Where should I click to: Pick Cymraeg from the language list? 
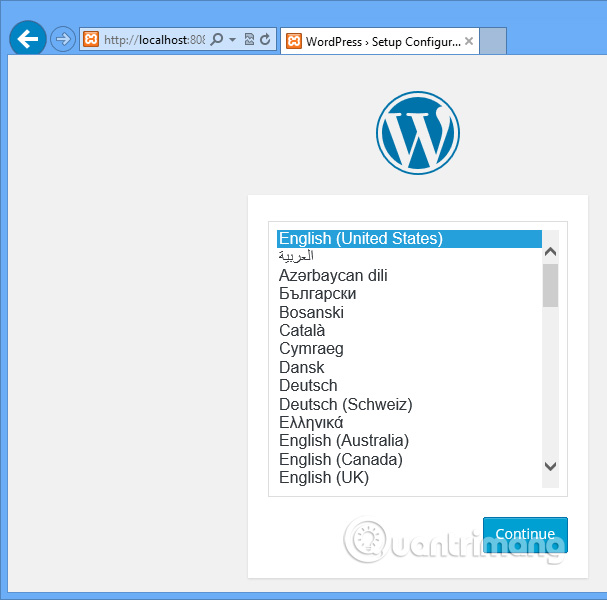(x=409, y=348)
